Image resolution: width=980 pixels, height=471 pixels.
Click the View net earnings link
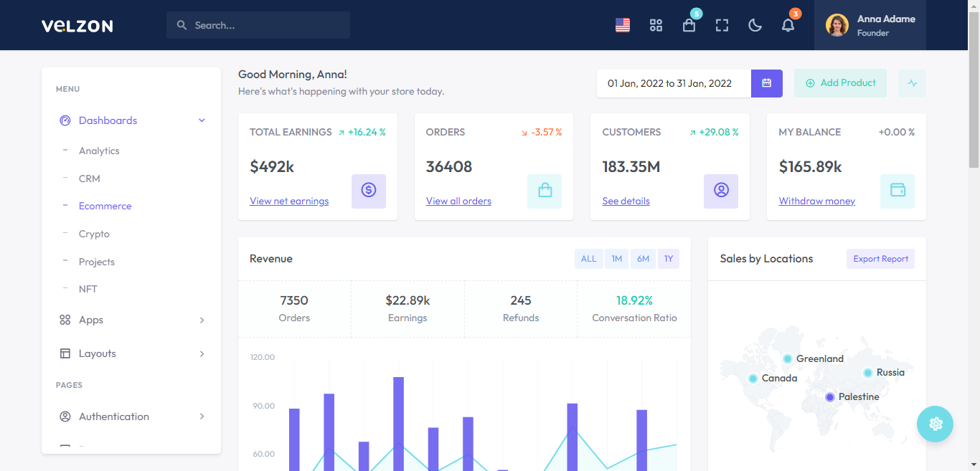point(289,201)
